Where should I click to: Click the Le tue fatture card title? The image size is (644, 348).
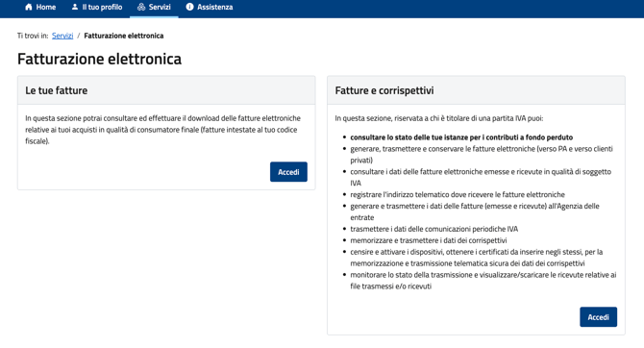point(57,90)
